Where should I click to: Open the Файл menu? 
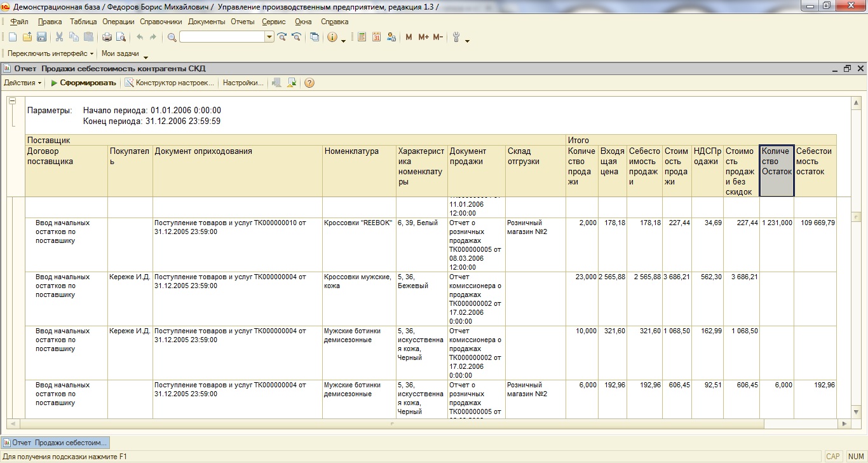coord(20,22)
